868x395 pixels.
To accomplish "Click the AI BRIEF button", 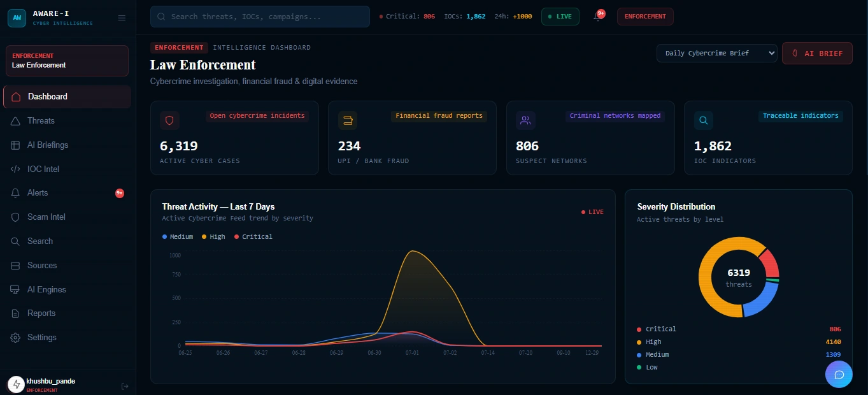I will [817, 54].
